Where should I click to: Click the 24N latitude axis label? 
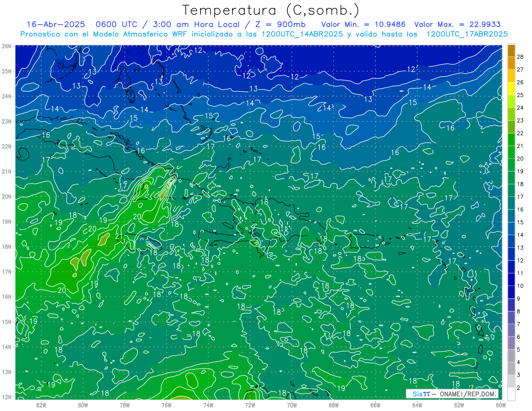pyautogui.click(x=6, y=96)
